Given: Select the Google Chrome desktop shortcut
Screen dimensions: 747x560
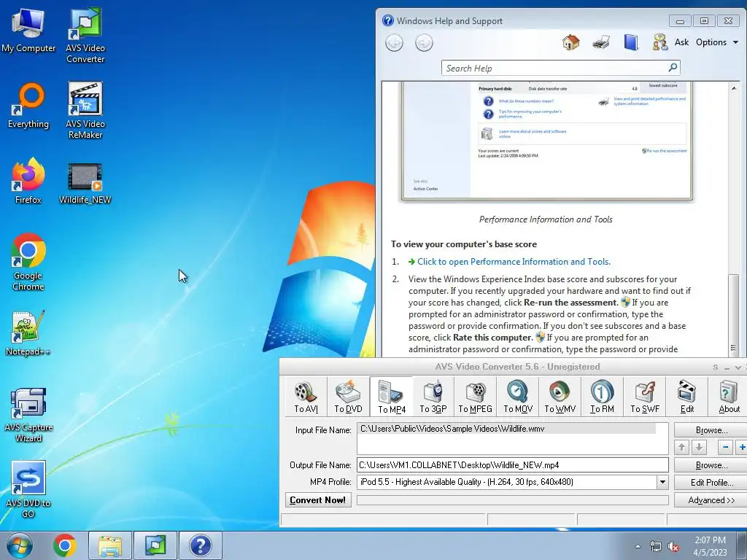Looking at the screenshot, I should [x=28, y=262].
